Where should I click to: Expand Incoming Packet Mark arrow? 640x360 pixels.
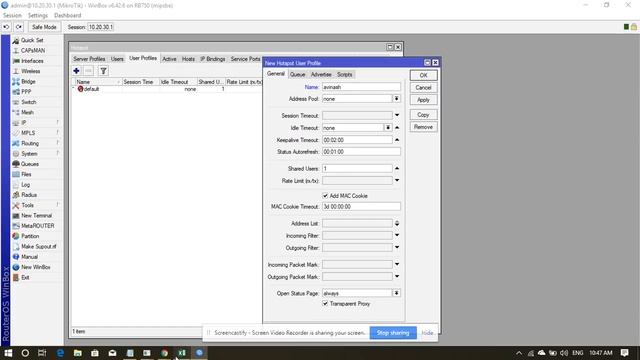397,264
